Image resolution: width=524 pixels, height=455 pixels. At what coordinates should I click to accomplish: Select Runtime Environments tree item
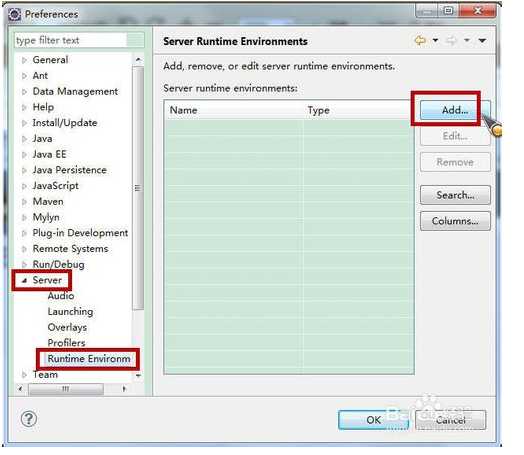click(x=89, y=359)
